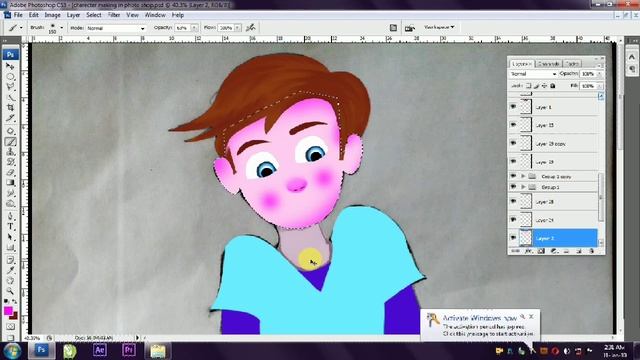This screenshot has height=360, width=640.
Task: Toggle visibility of Group 1 copy
Action: point(513,176)
